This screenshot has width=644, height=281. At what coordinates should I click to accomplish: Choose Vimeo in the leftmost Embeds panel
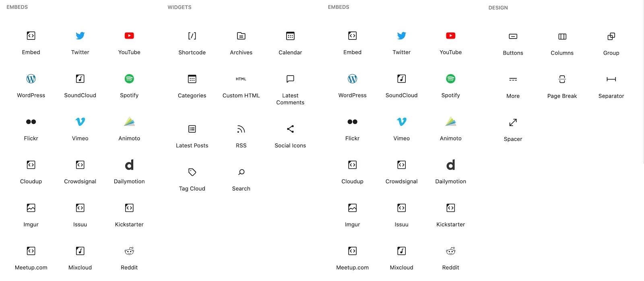pyautogui.click(x=80, y=129)
